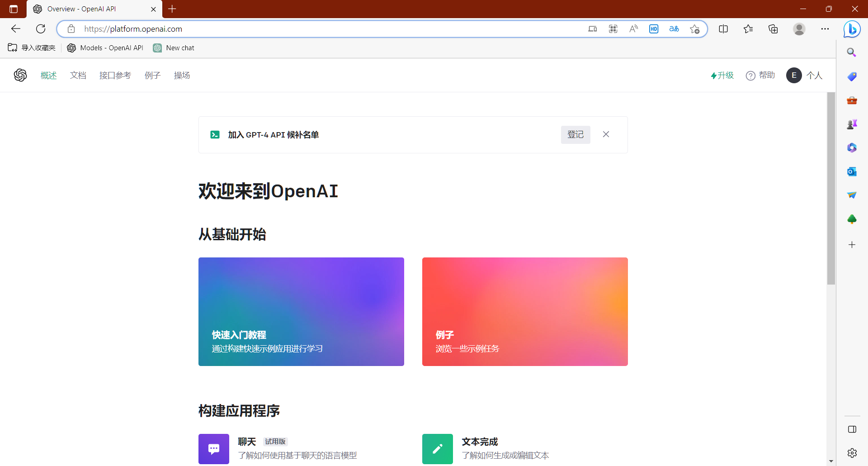Viewport: 868px width, 466px height.
Task: Toggle the read aloud feature
Action: [633, 29]
